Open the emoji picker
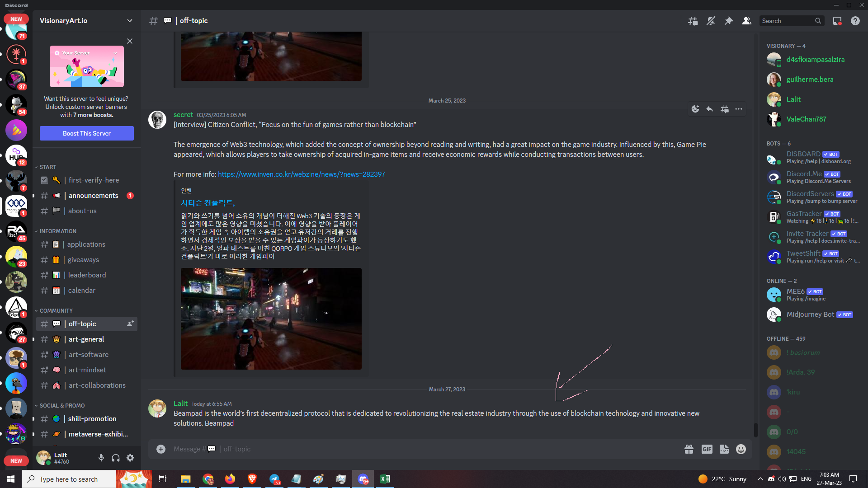 pos(741,449)
